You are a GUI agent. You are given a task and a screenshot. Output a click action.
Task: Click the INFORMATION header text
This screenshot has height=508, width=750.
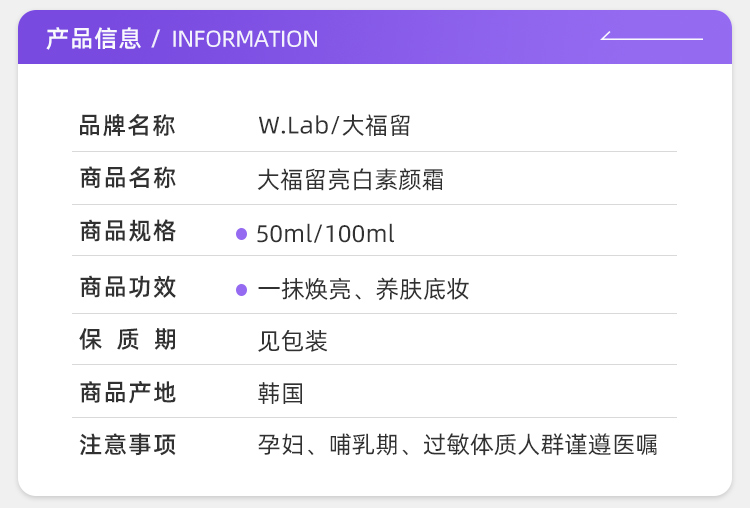pyautogui.click(x=245, y=39)
